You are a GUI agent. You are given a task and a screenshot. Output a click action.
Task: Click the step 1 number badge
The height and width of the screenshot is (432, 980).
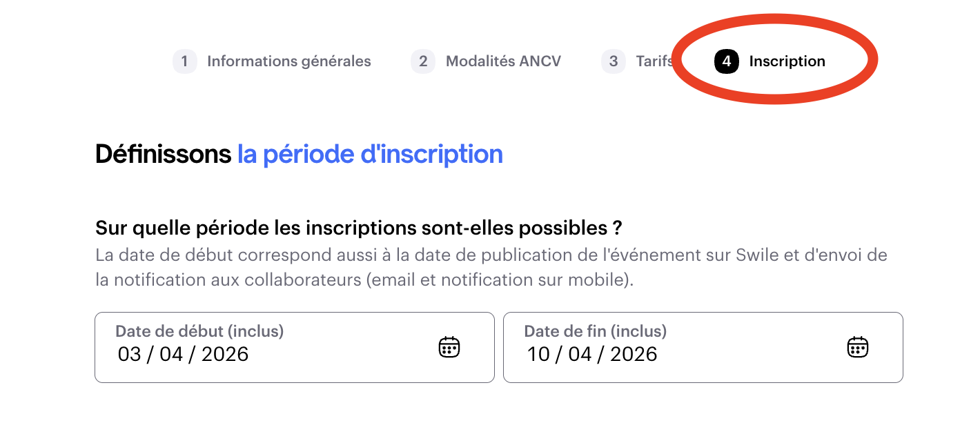tap(184, 61)
